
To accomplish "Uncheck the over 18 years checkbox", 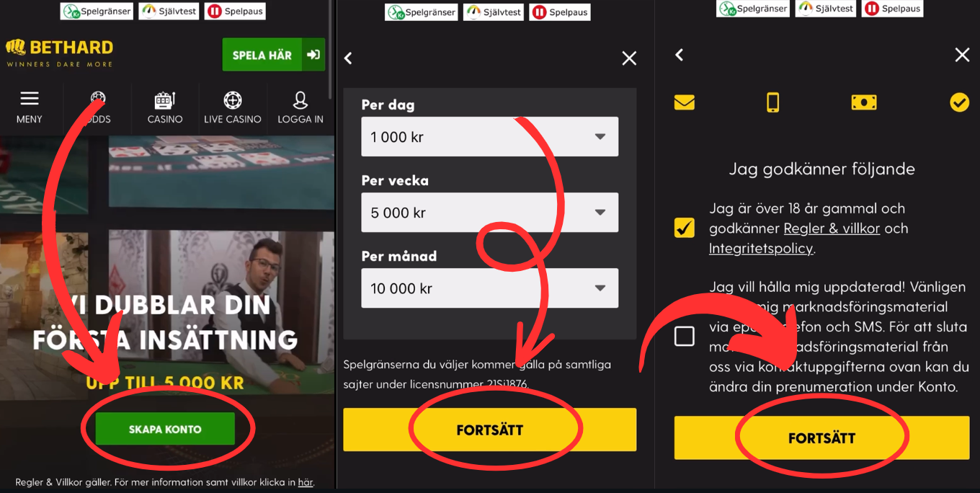I will [x=684, y=228].
